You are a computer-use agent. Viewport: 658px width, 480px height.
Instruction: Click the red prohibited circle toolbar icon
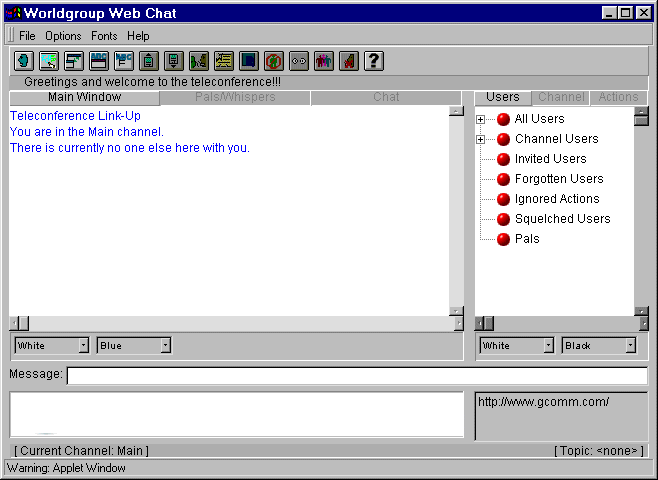pos(273,61)
